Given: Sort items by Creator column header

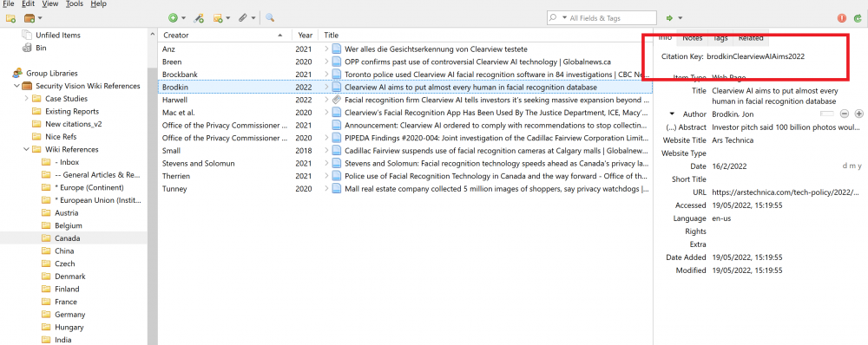Looking at the screenshot, I should (x=226, y=36).
